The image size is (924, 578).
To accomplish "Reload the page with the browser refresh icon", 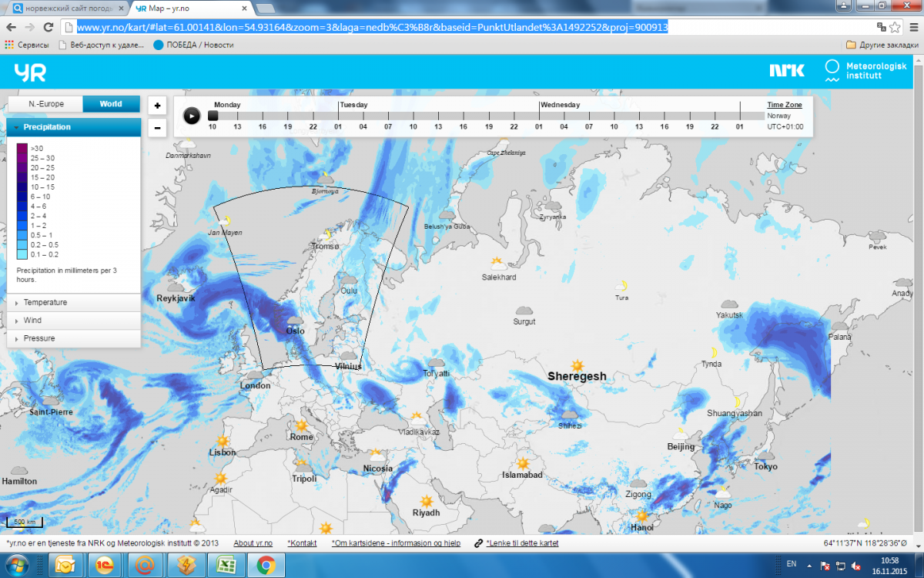I will coord(49,27).
